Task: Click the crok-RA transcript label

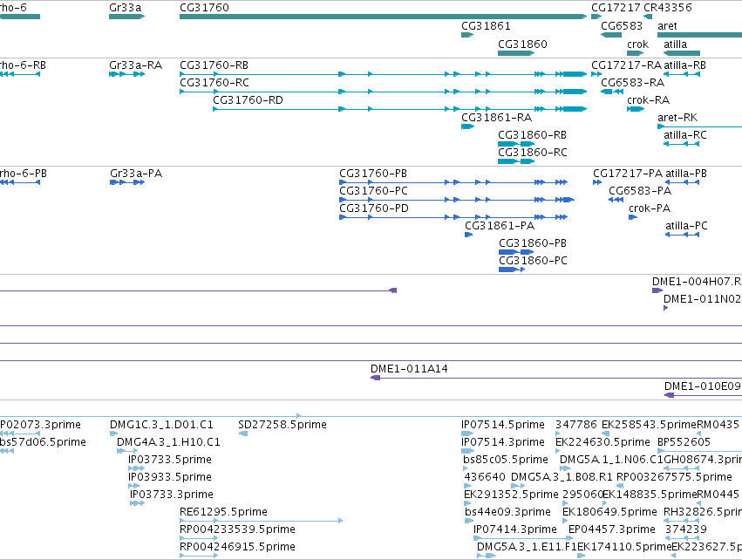Action: click(649, 100)
